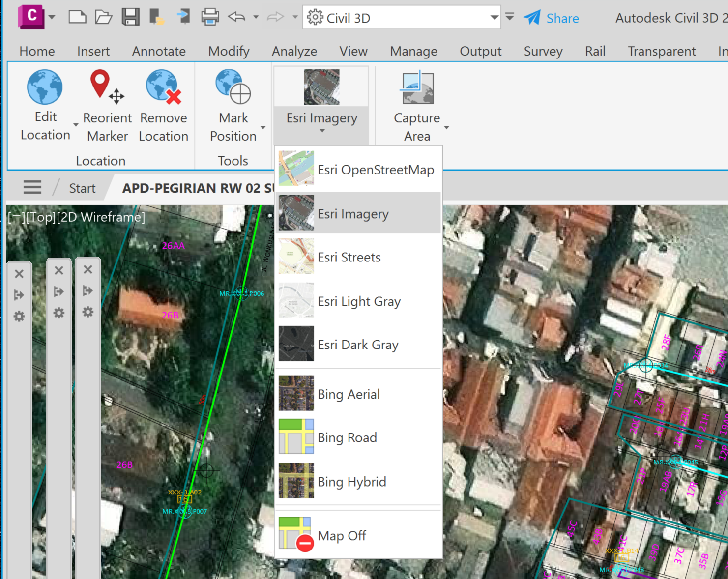Save the drawing with the floppy icon
This screenshot has height=579, width=728.
point(130,17)
